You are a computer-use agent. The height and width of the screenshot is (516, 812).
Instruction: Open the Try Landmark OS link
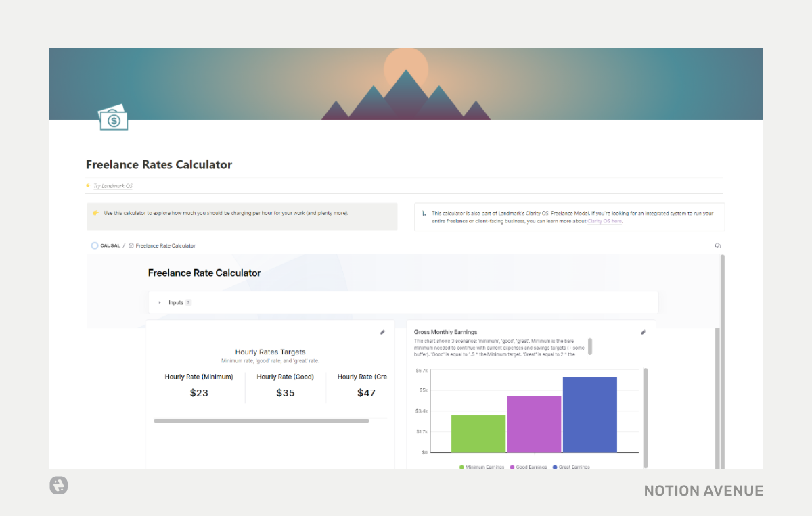tap(112, 185)
